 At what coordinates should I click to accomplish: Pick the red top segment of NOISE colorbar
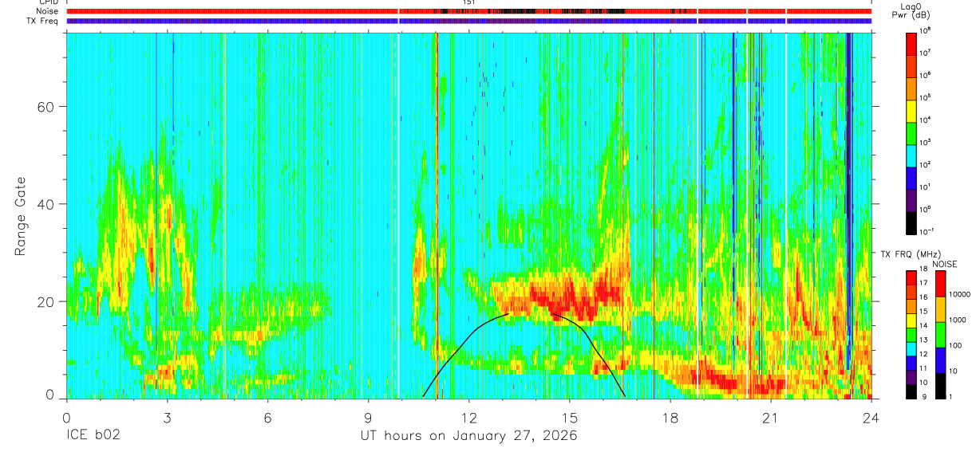[941, 285]
